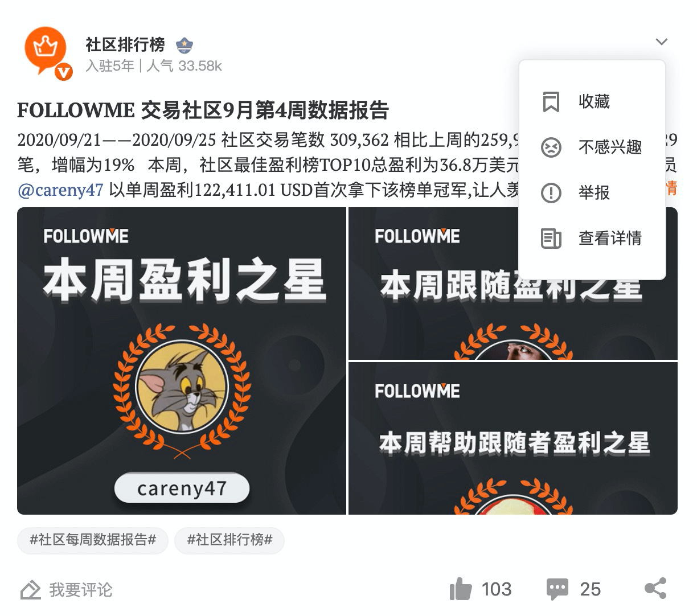The image size is (697, 616).
Task: Click the 查看详情 document icon
Action: (551, 238)
